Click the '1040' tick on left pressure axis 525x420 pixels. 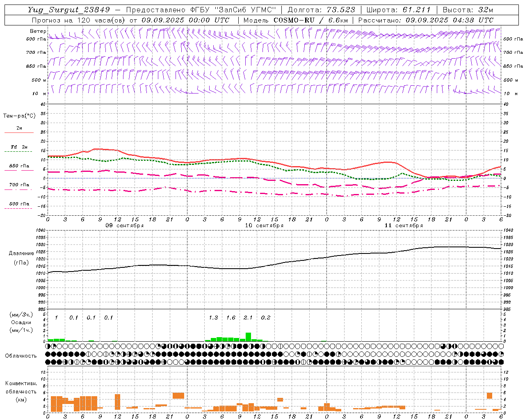click(41, 230)
